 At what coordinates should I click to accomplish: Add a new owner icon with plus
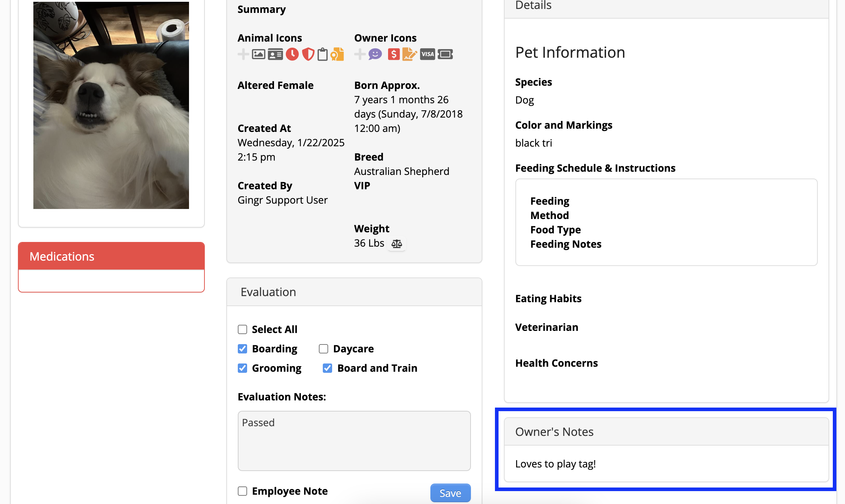click(x=360, y=54)
